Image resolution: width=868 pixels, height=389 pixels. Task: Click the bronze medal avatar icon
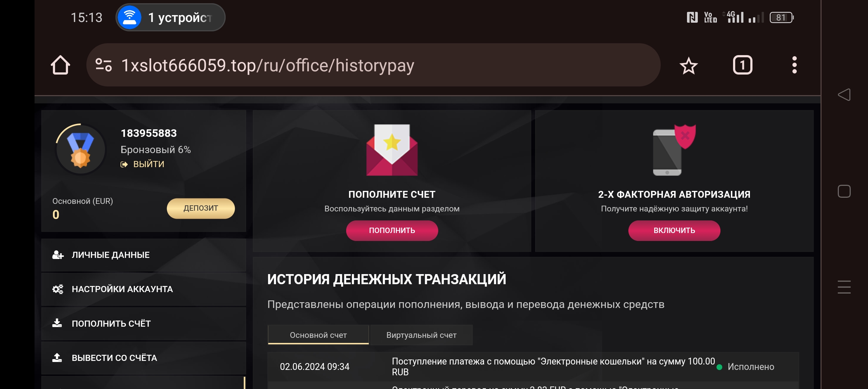pos(81,149)
